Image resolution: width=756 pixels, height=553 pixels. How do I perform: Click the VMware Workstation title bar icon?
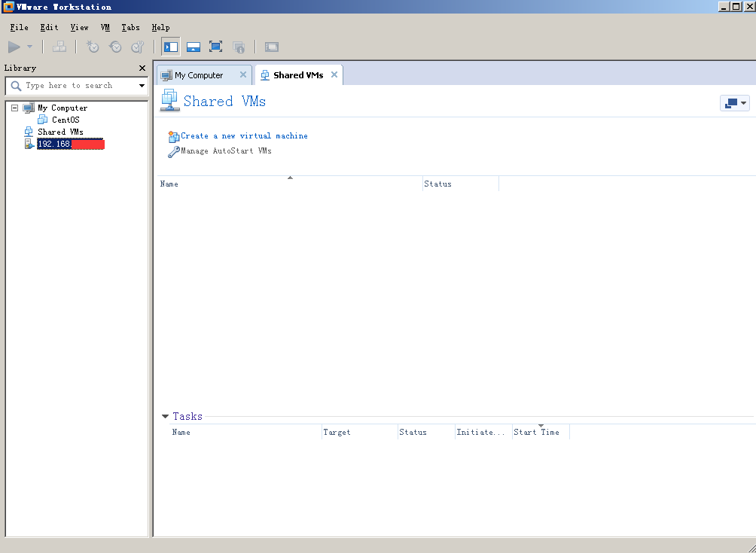tap(8, 7)
